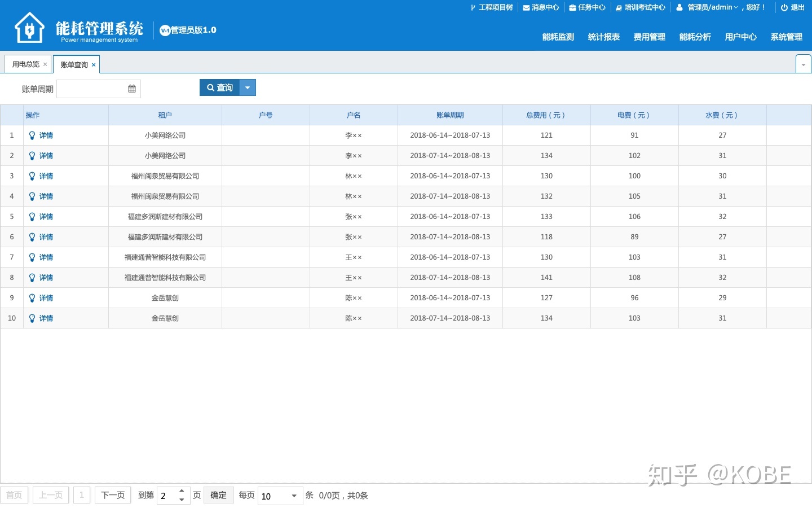Click detail bulb icon in row 10
Screen dimensions: 812x508
coord(32,318)
